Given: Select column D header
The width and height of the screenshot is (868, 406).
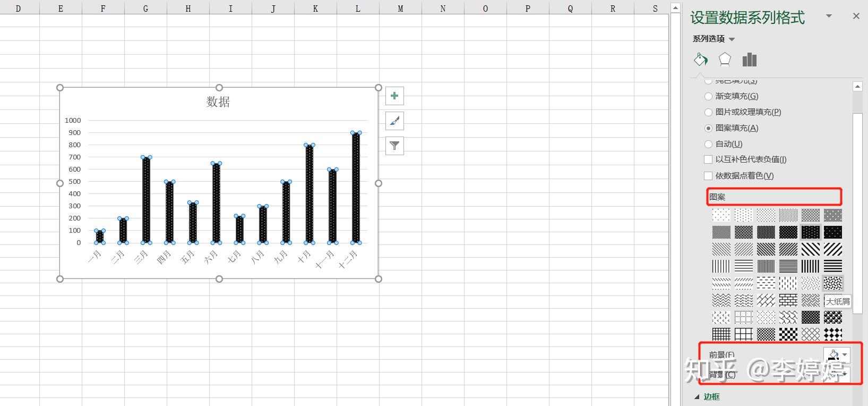Looking at the screenshot, I should tap(18, 8).
